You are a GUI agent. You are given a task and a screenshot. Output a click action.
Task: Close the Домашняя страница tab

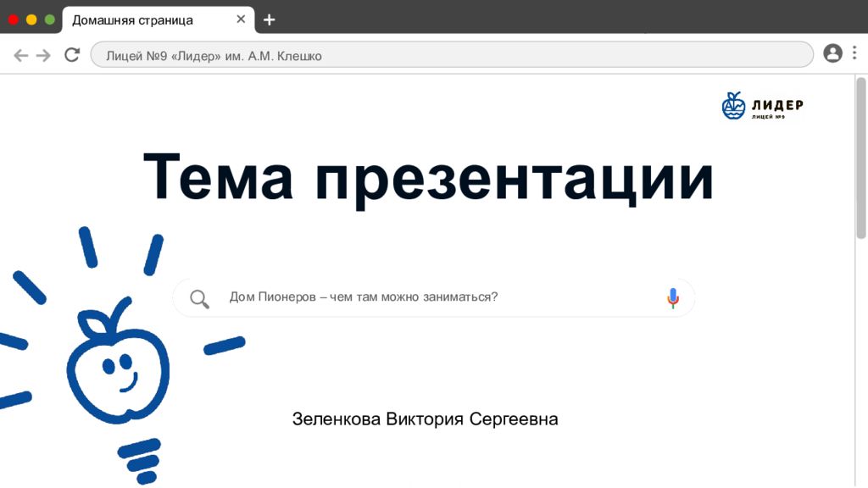point(241,19)
